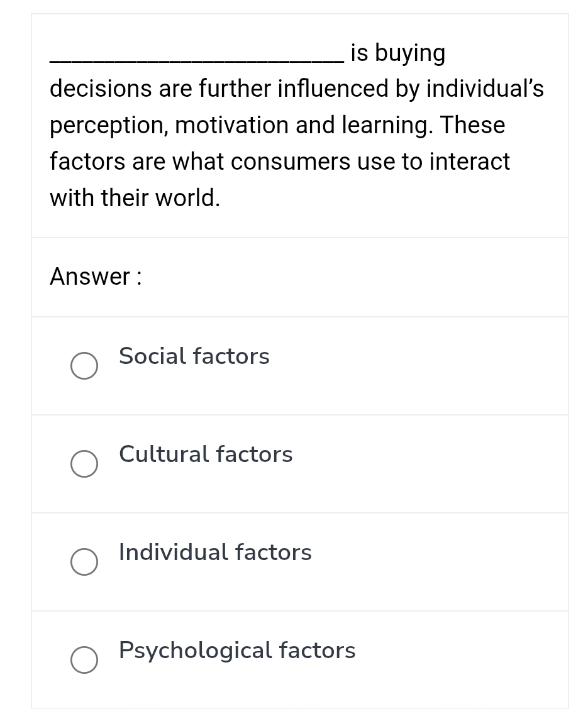This screenshot has width=588, height=709.
Task: Click the Answer heading text
Action: 95,277
